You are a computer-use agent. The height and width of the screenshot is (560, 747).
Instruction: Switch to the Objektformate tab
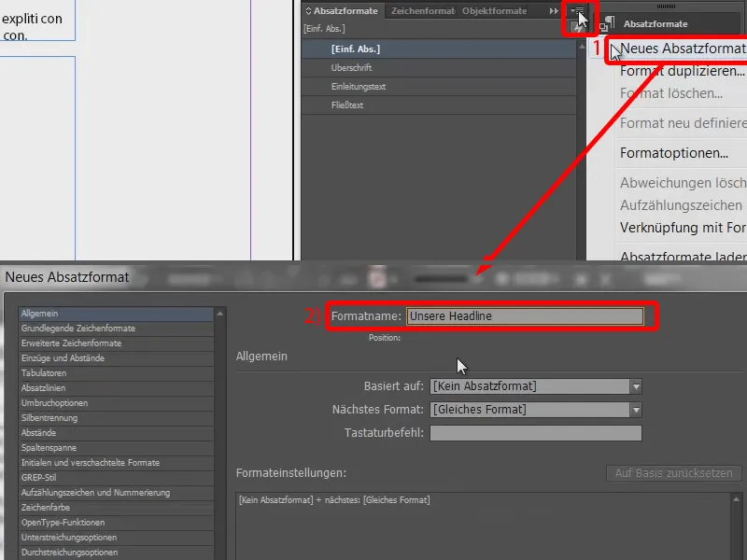[494, 10]
